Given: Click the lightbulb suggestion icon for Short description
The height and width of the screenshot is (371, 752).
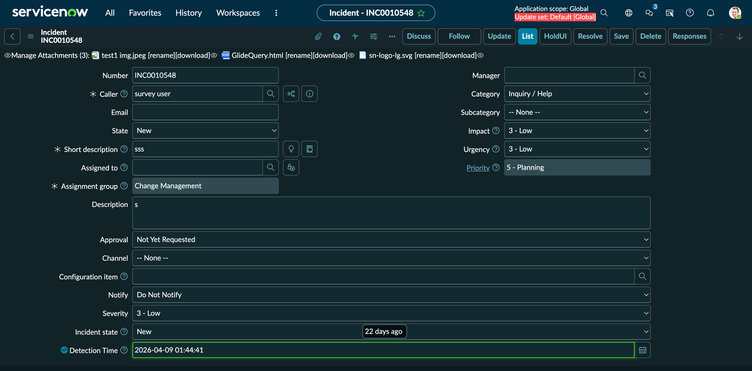Looking at the screenshot, I should click(x=291, y=149).
